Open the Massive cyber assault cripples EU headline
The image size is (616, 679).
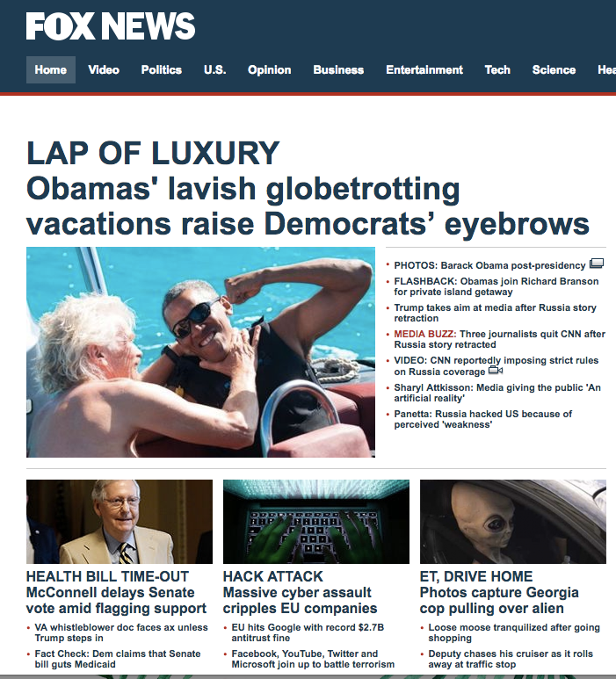point(300,600)
